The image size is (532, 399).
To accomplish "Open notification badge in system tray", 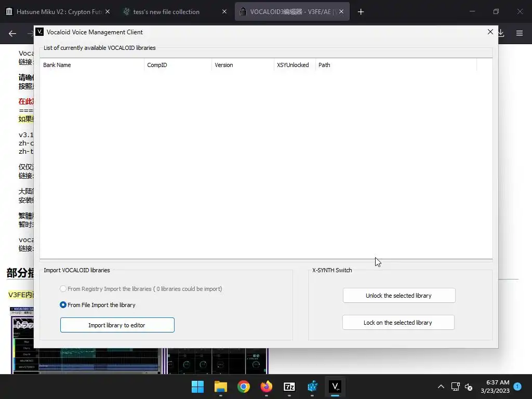I will pyautogui.click(x=517, y=387).
